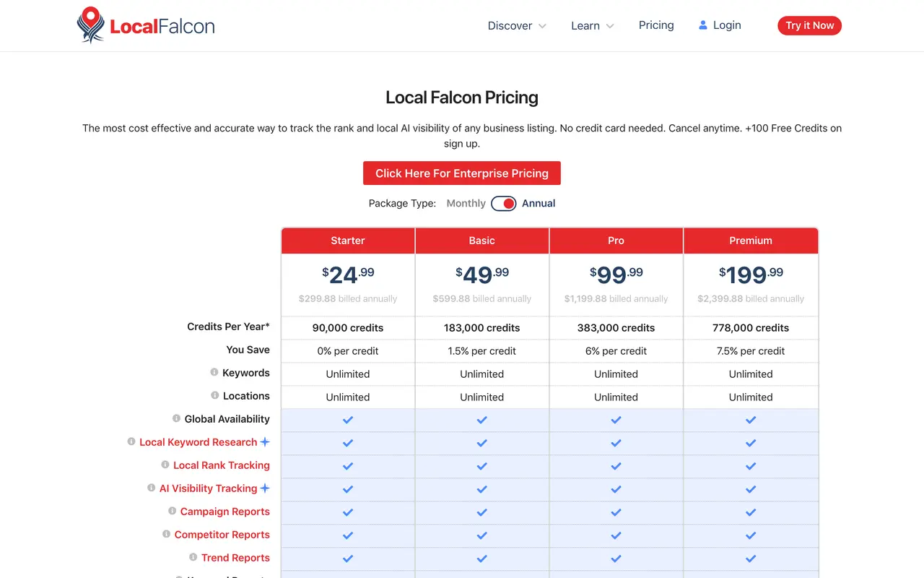Open the Competitor Reports link

(x=222, y=535)
